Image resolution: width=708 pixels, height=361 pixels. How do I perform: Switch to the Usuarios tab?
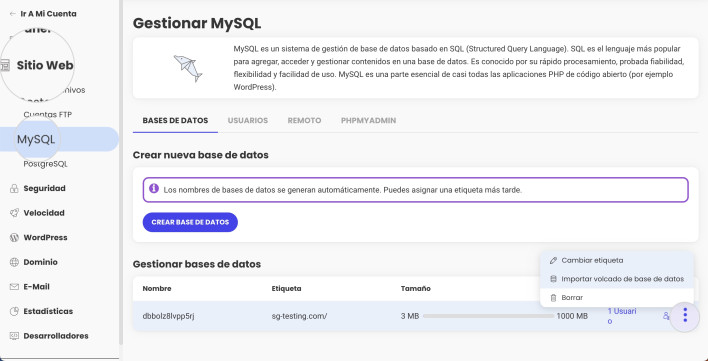click(248, 120)
